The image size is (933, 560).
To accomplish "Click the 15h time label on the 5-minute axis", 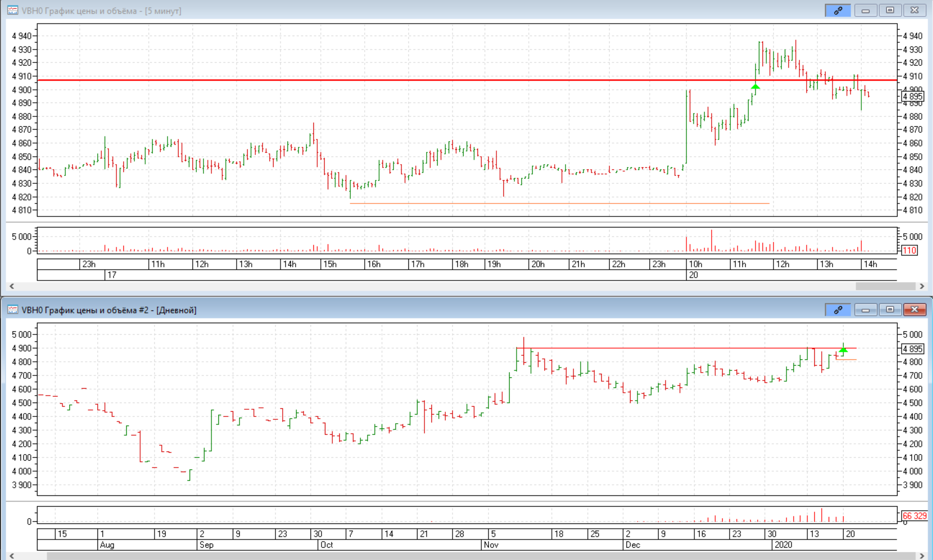I will [330, 264].
